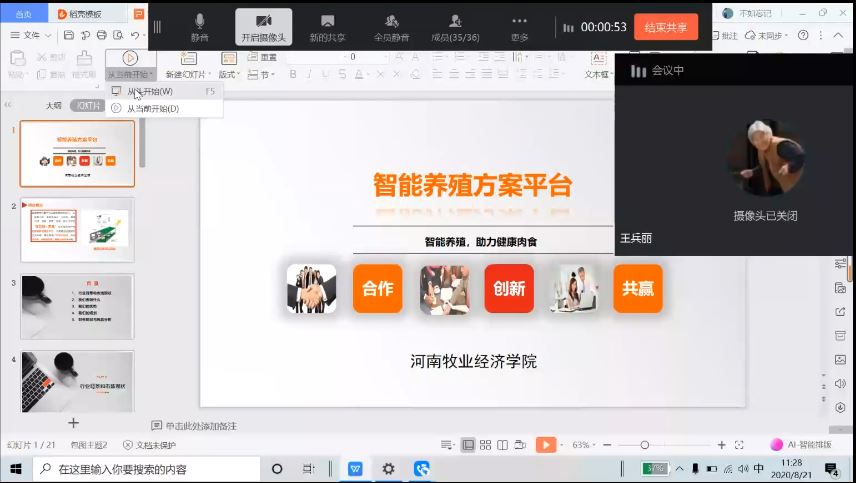This screenshot has width=856, height=483.
Task: Switch to the 大纲 outline tab
Action: tap(53, 105)
